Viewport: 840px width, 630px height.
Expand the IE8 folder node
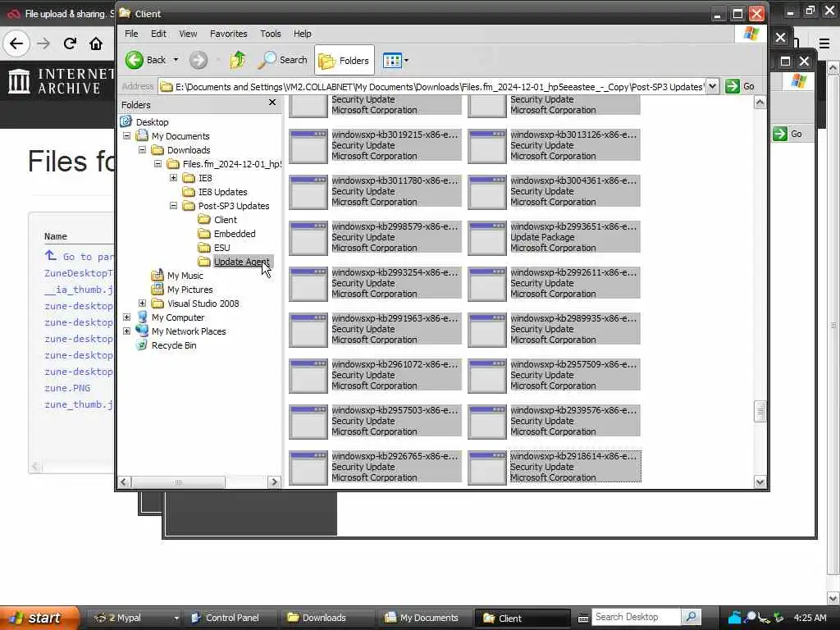pos(174,178)
